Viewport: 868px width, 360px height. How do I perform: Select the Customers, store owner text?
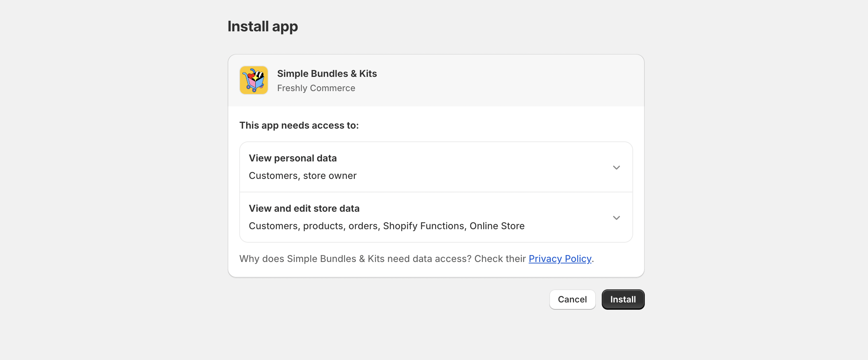tap(302, 175)
